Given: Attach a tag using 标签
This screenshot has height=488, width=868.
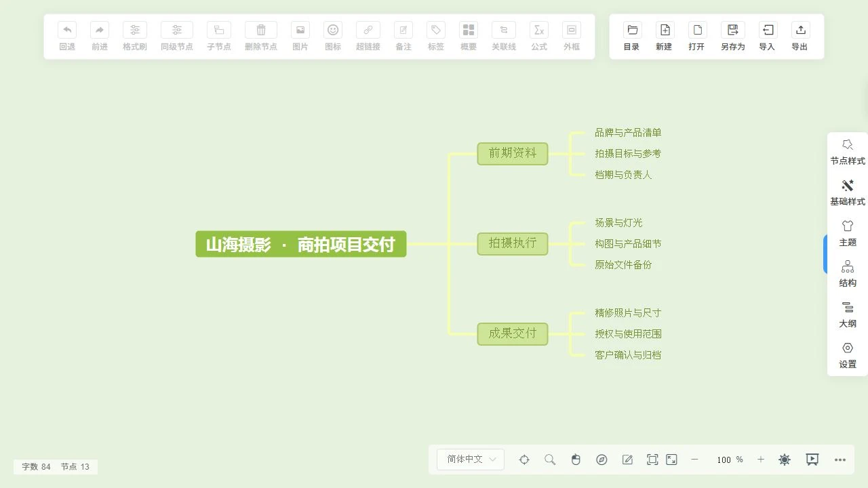Looking at the screenshot, I should click(x=436, y=37).
